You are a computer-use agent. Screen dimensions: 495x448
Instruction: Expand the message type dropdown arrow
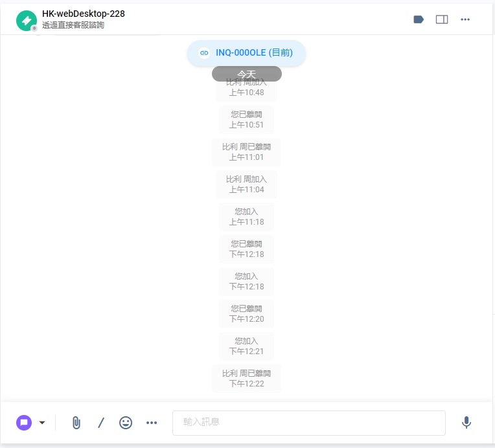(x=42, y=423)
